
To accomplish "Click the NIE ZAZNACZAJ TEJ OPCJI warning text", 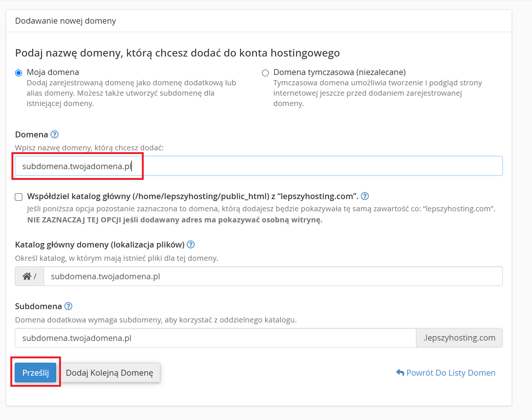I will coord(175,220).
